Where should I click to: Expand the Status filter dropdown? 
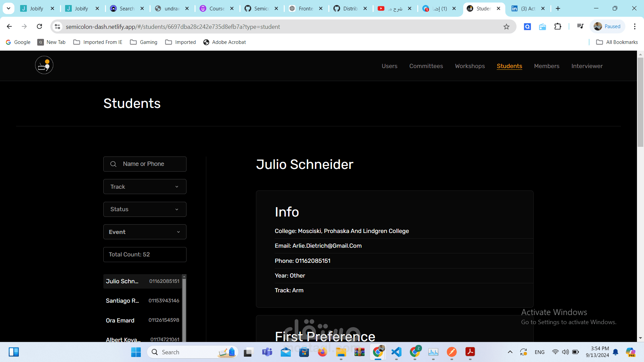(x=145, y=209)
